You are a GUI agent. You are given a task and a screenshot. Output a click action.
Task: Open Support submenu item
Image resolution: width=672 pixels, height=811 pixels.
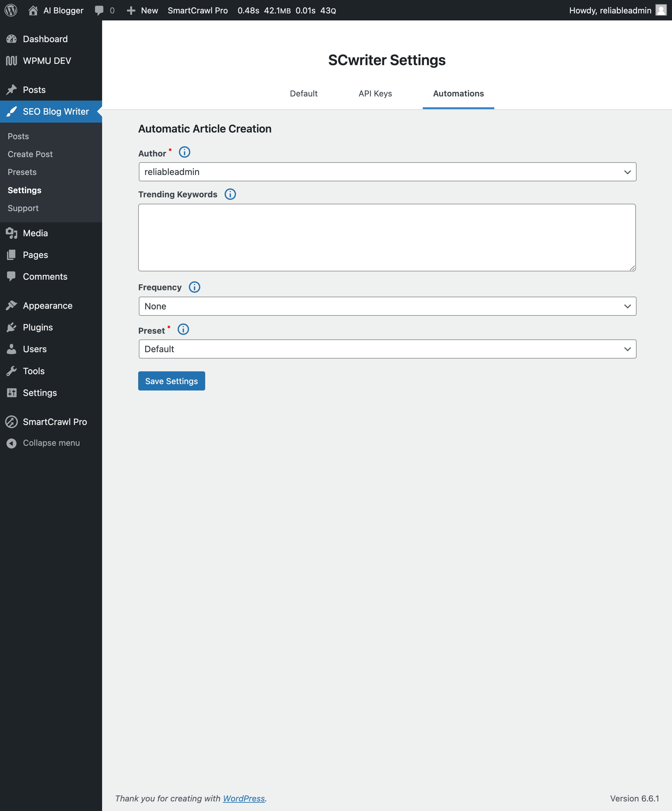23,208
